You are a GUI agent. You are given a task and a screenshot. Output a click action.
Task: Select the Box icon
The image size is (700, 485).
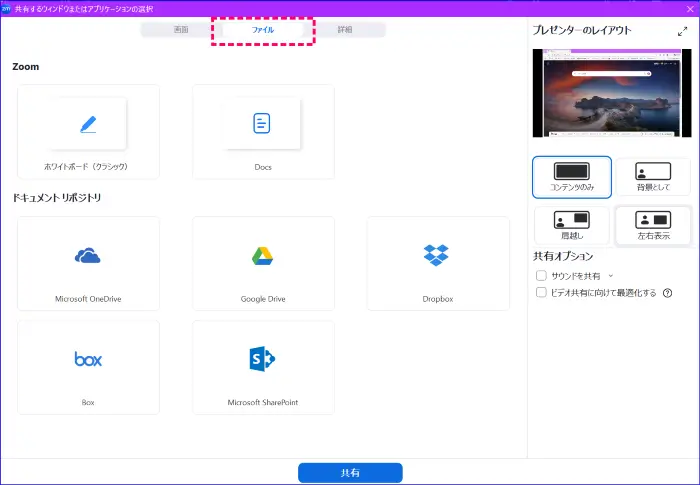[x=88, y=359]
